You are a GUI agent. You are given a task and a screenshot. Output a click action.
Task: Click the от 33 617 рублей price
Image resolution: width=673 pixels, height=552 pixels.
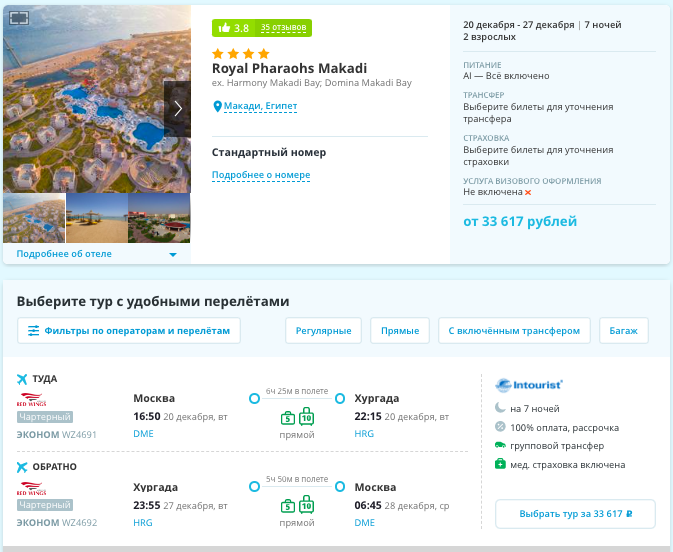[x=520, y=221]
